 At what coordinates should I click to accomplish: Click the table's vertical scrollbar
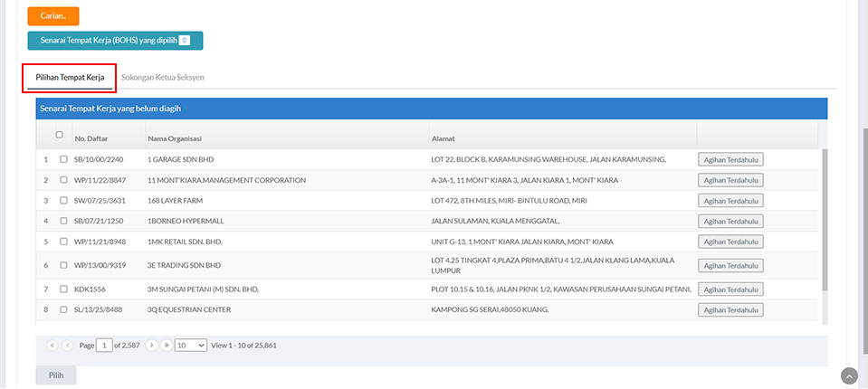(x=825, y=220)
